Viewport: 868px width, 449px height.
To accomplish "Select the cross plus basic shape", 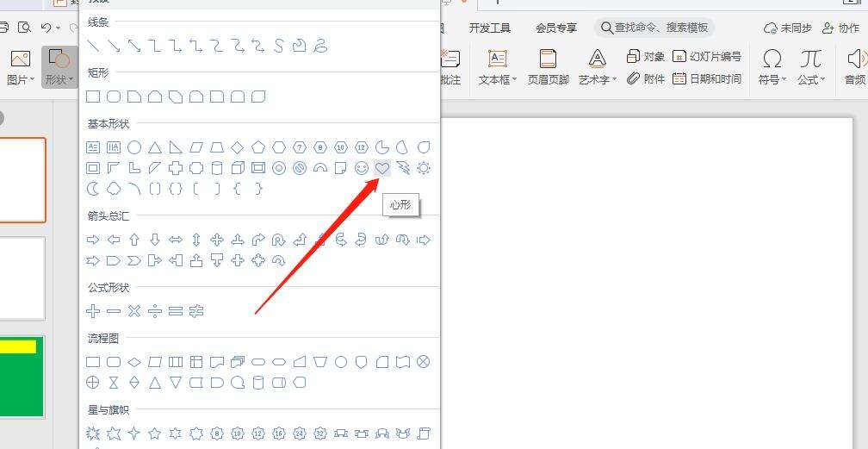I will (x=176, y=168).
